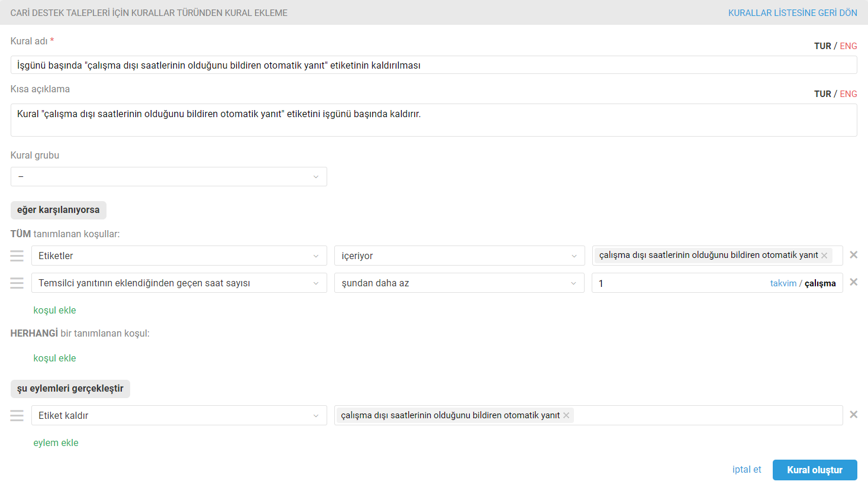This screenshot has height=491, width=868.
Task: Switch Kural adı language to ENG
Action: coord(848,46)
